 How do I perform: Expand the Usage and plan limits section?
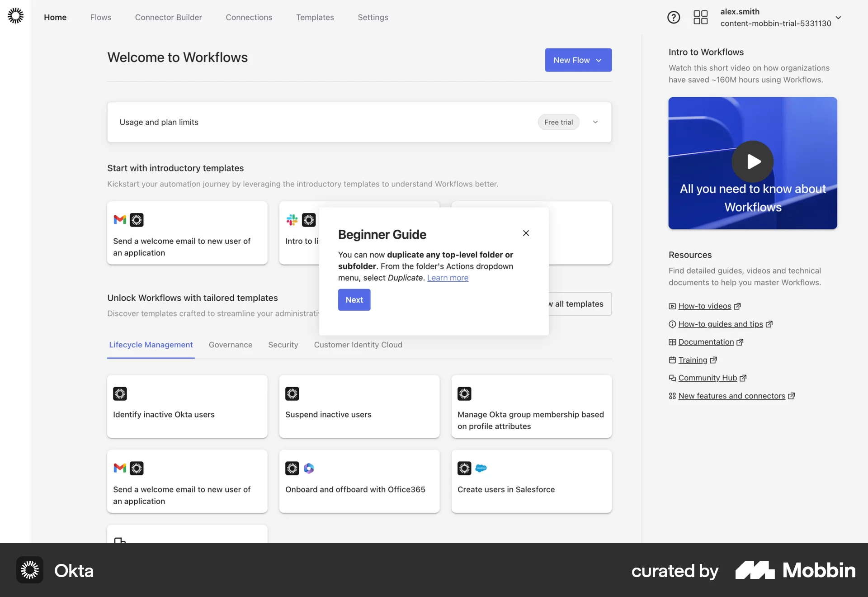[595, 122]
